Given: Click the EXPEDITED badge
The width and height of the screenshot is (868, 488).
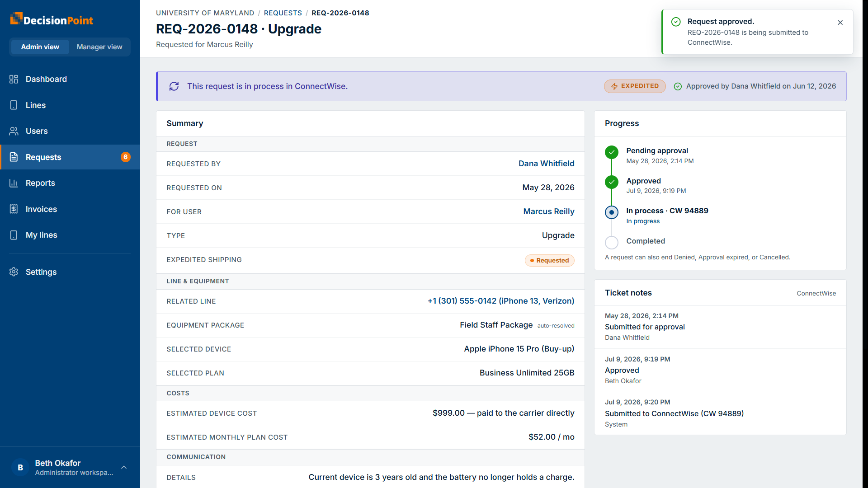Looking at the screenshot, I should (x=635, y=86).
